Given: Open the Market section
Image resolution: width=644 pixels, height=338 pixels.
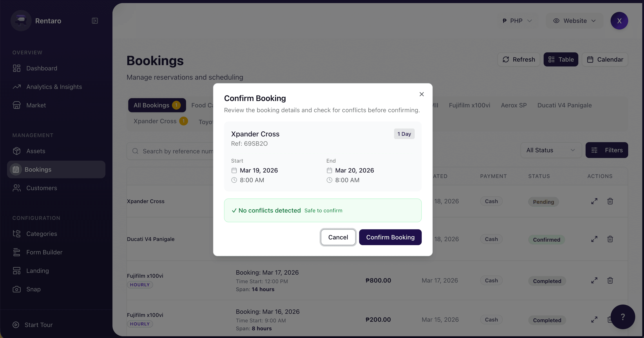Looking at the screenshot, I should pos(36,105).
